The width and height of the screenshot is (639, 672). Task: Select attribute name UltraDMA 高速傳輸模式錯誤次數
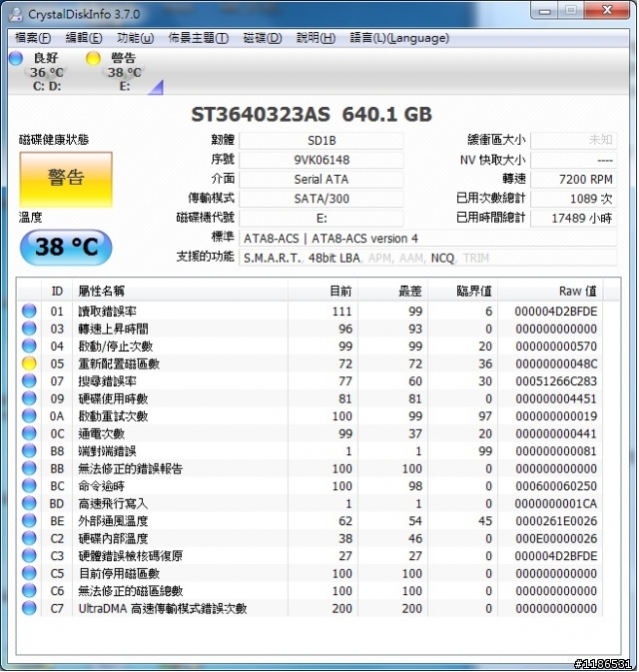tap(163, 608)
